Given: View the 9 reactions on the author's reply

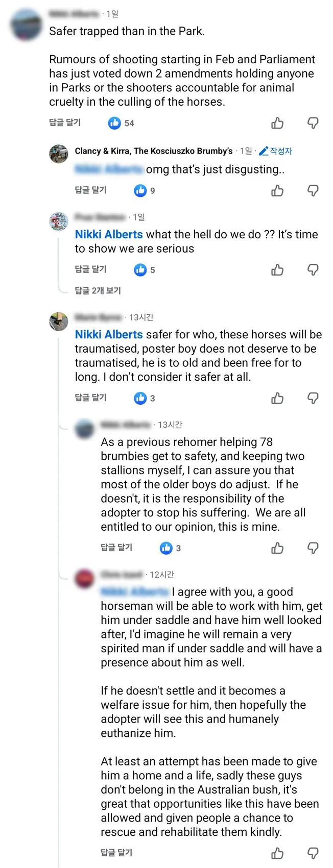Looking at the screenshot, I should pos(144,191).
